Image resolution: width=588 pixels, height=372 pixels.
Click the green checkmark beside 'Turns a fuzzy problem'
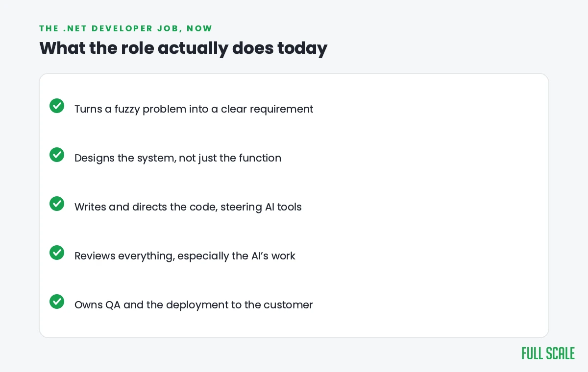[57, 106]
